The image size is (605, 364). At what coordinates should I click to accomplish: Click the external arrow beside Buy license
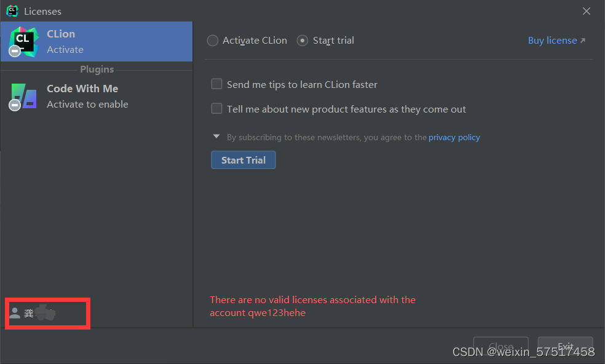tap(583, 41)
